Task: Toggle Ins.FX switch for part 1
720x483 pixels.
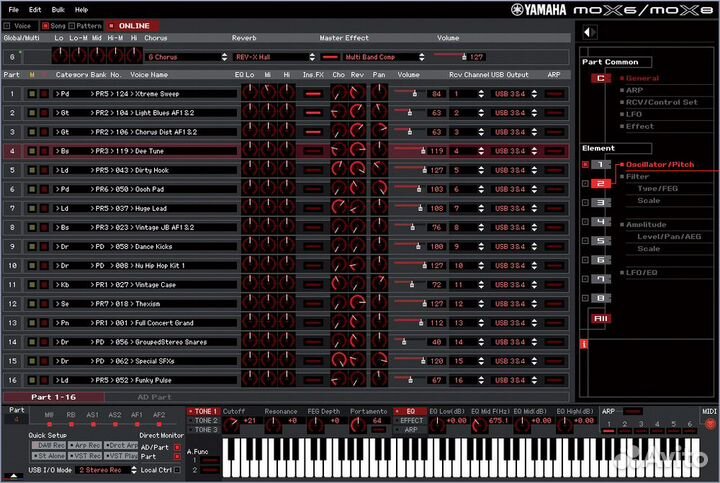Action: 313,94
